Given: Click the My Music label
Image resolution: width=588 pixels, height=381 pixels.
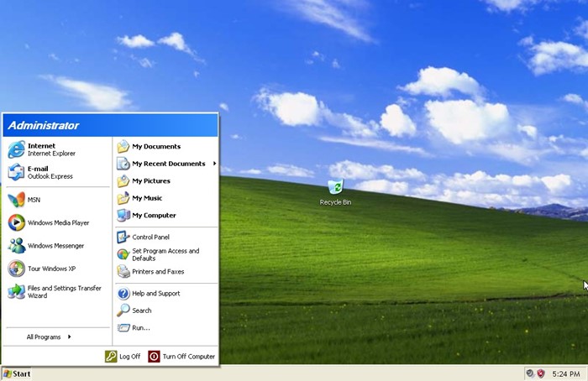Looking at the screenshot, I should pyautogui.click(x=147, y=198).
